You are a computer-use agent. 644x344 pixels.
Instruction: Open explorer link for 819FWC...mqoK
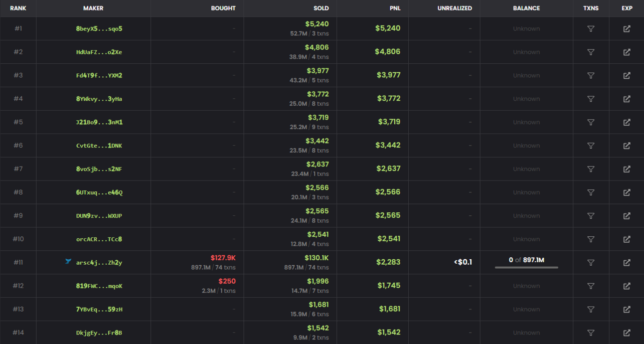[x=626, y=286]
